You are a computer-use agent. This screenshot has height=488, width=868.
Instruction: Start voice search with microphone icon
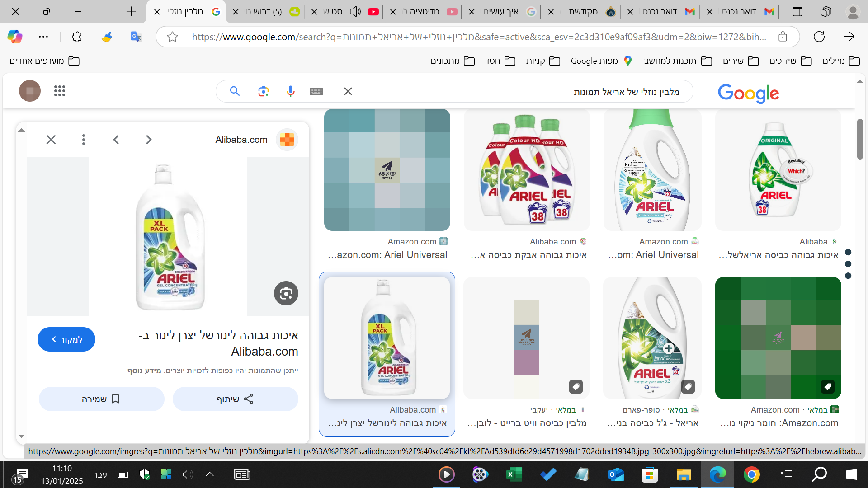(x=290, y=92)
